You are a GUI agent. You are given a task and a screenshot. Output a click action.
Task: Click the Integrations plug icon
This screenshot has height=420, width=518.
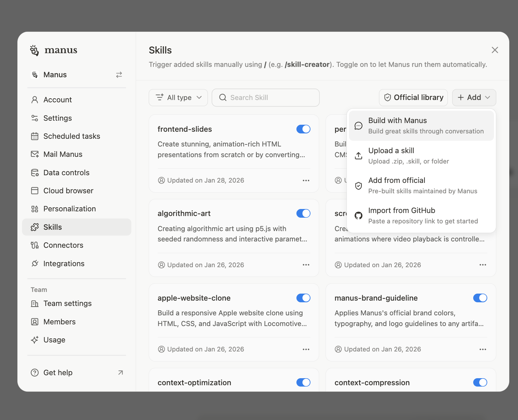pyautogui.click(x=35, y=264)
